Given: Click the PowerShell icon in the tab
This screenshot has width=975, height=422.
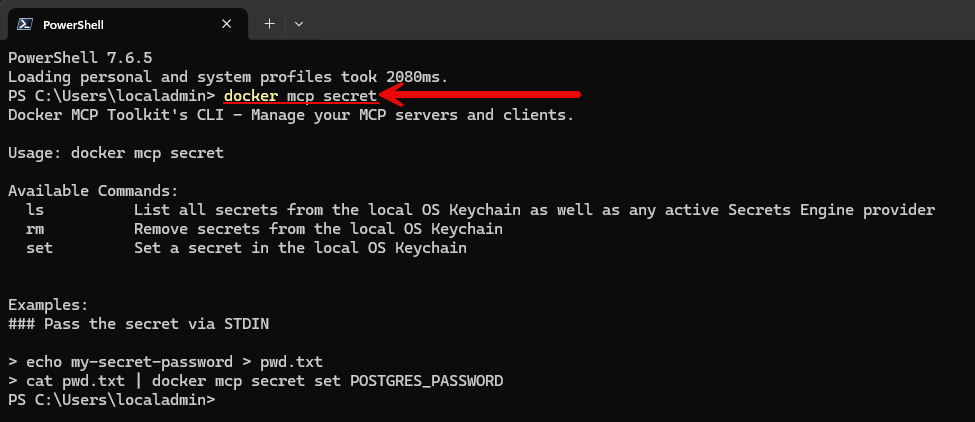Looking at the screenshot, I should (24, 24).
